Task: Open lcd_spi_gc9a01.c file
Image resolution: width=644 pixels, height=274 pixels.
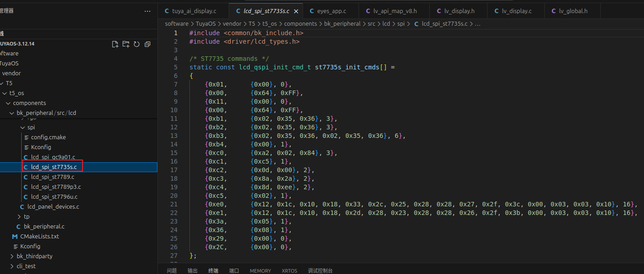Action: [53, 157]
